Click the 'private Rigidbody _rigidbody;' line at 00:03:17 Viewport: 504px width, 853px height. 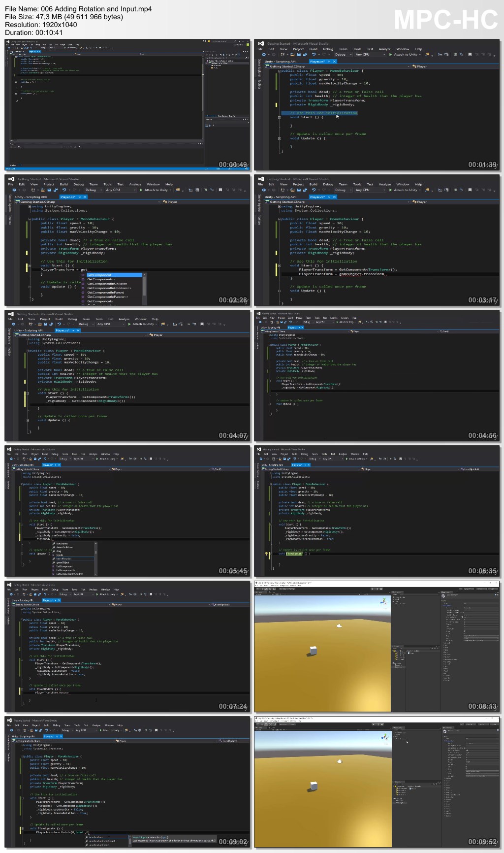pyautogui.click(x=322, y=253)
